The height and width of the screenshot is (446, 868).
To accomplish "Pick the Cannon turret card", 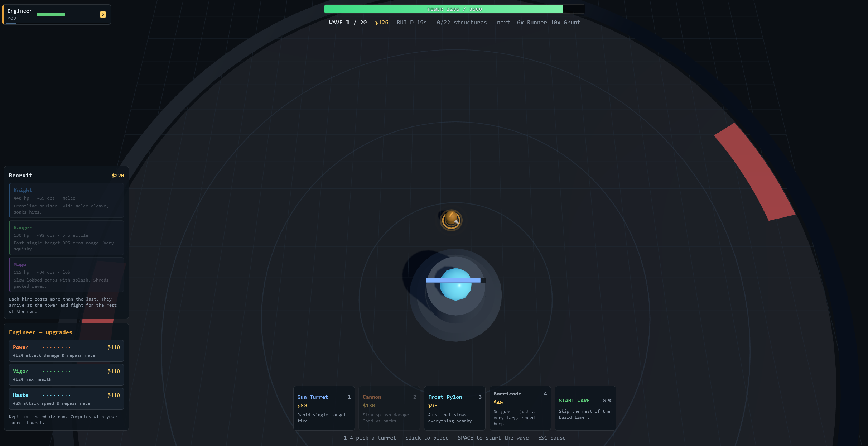I will pyautogui.click(x=389, y=408).
